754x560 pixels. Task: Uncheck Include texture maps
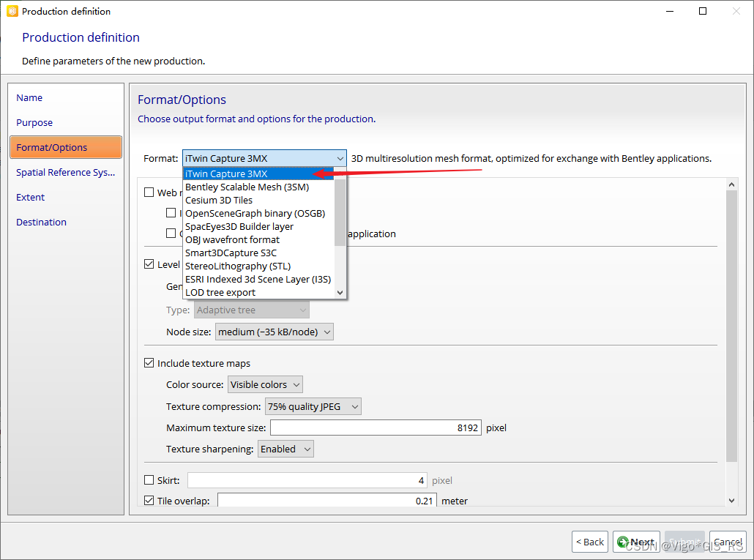click(x=149, y=363)
